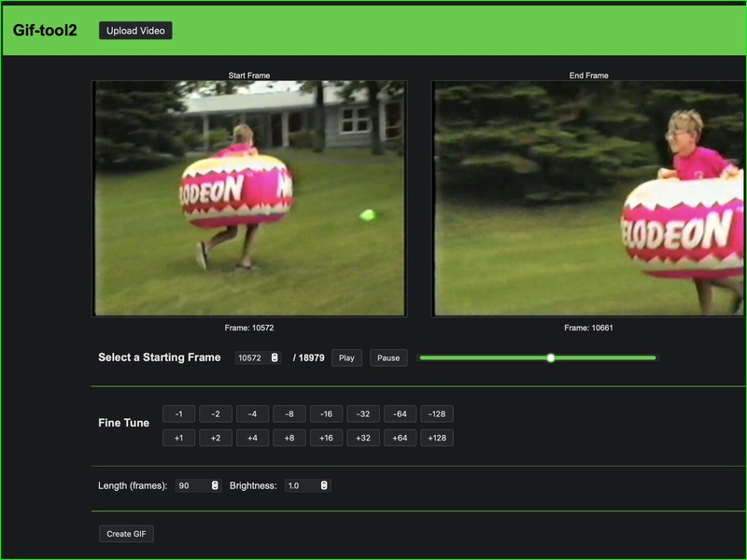Click the -4 fine tune button
The image size is (747, 560).
click(x=252, y=413)
